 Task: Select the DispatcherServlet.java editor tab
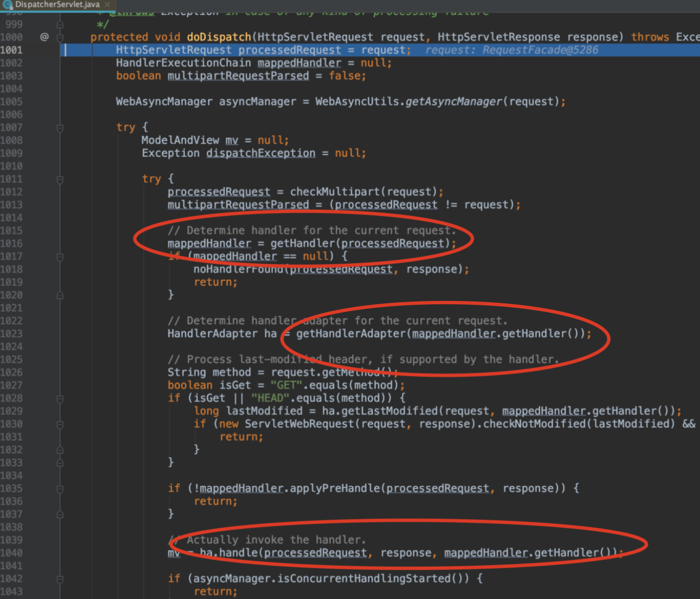57,4
